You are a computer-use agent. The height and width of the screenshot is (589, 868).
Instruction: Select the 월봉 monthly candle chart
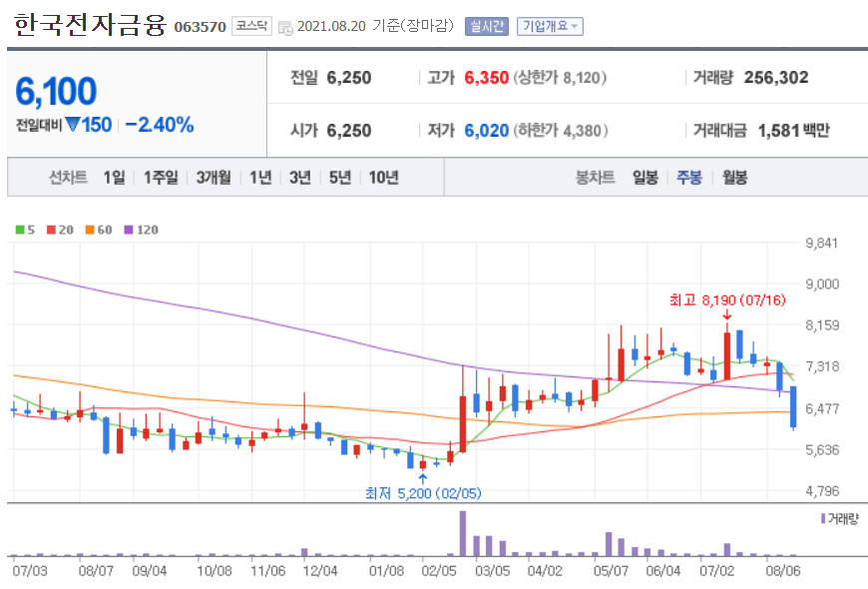coord(734,178)
